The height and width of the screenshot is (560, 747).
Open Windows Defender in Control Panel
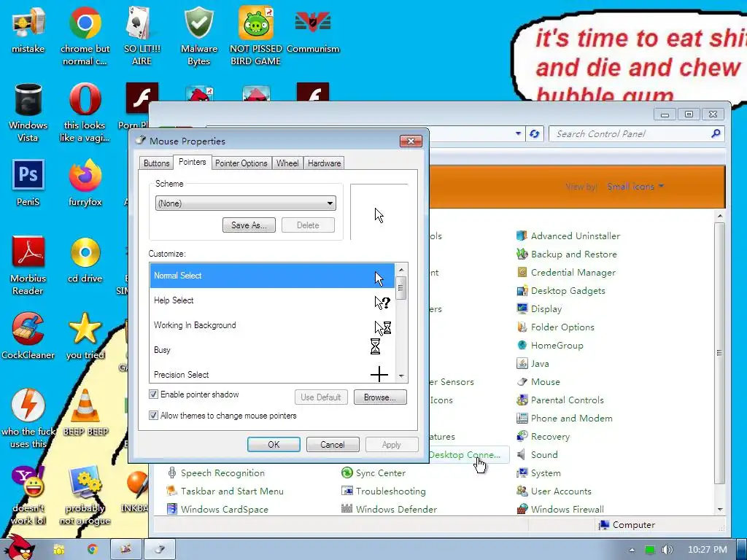coord(390,509)
